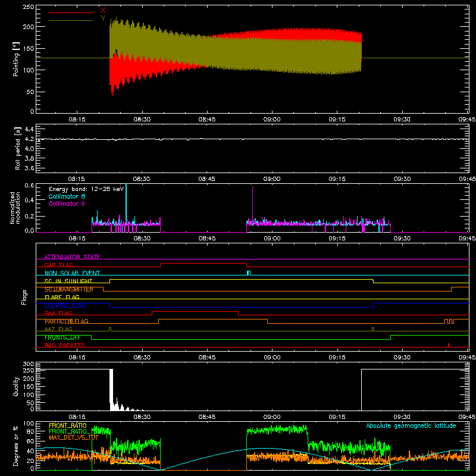The image size is (476, 476).
Task: Click the yellow FRONT_RATIO legend label
Action: coord(68,425)
